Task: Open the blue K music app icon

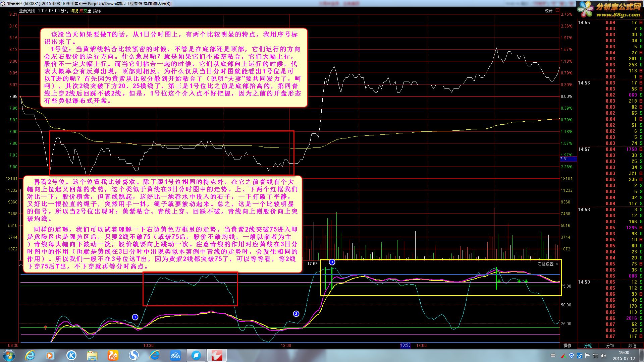Action: tap(71, 355)
